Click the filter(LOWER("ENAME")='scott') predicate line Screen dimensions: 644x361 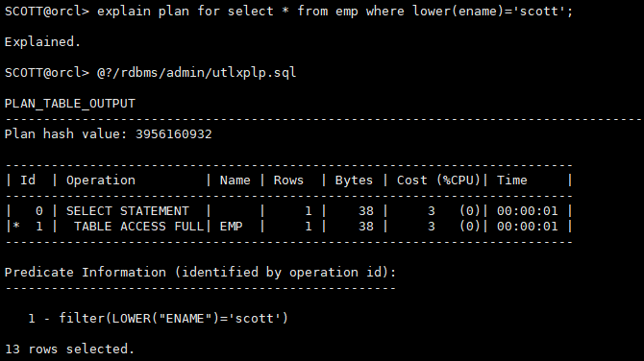[x=173, y=319]
